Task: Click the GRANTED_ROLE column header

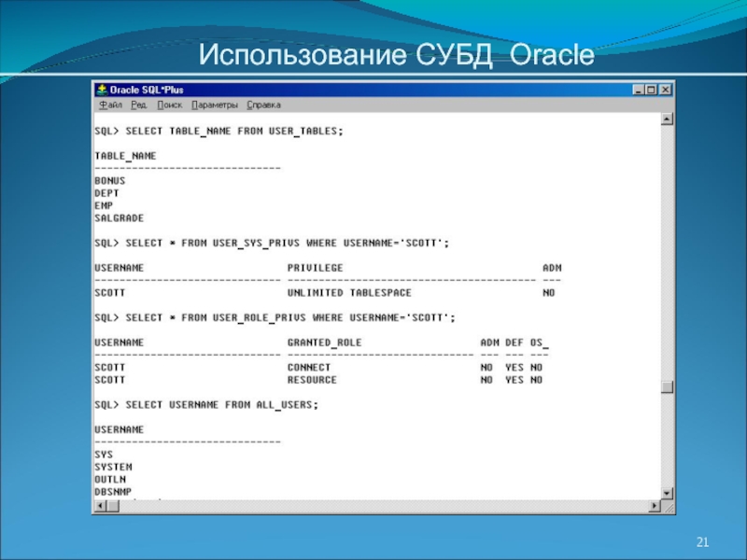Action: coord(324,343)
